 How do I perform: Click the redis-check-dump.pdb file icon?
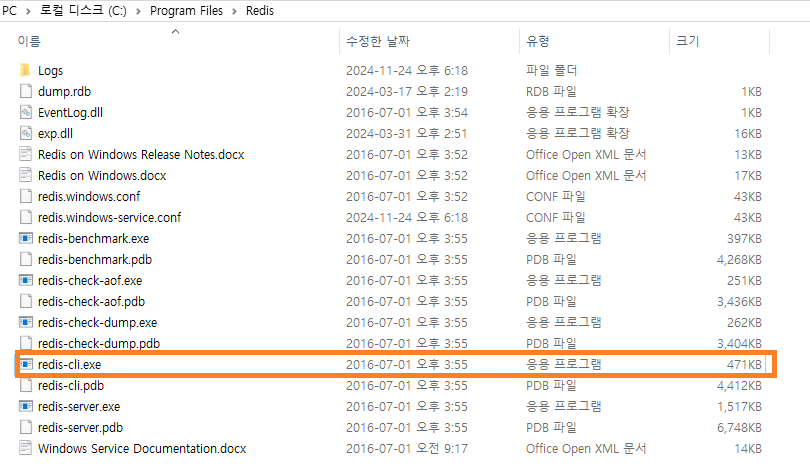(25, 343)
